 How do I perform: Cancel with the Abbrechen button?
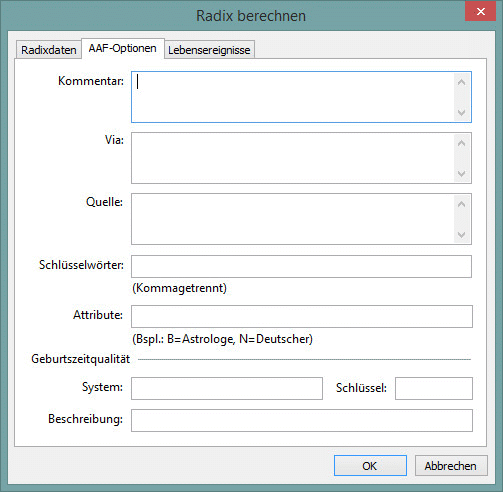pyautogui.click(x=451, y=466)
